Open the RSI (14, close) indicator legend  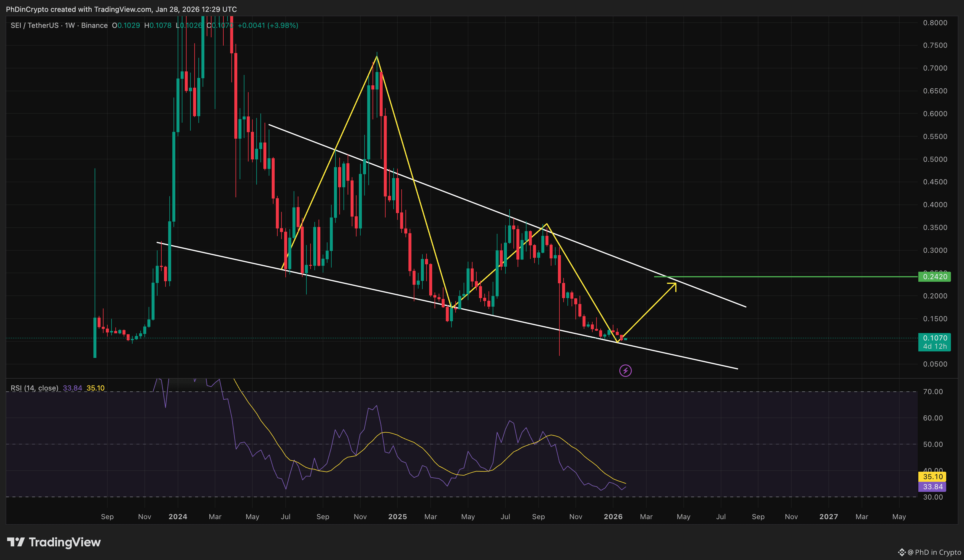coord(34,388)
